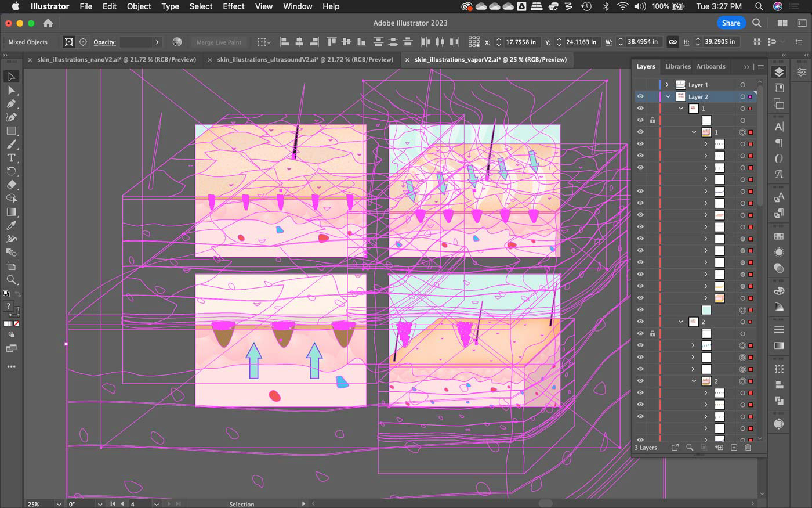Viewport: 812px width, 508px height.
Task: Click the Locate Object magnifier in Layers
Action: click(690, 448)
